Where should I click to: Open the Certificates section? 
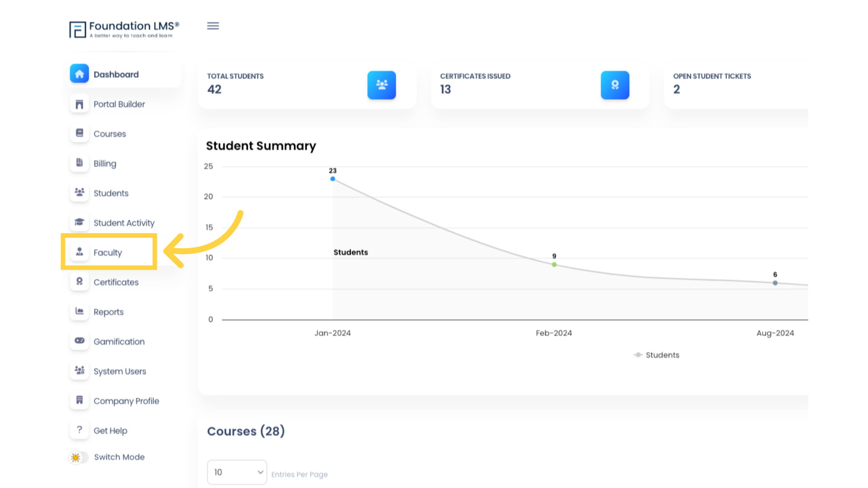tap(116, 282)
